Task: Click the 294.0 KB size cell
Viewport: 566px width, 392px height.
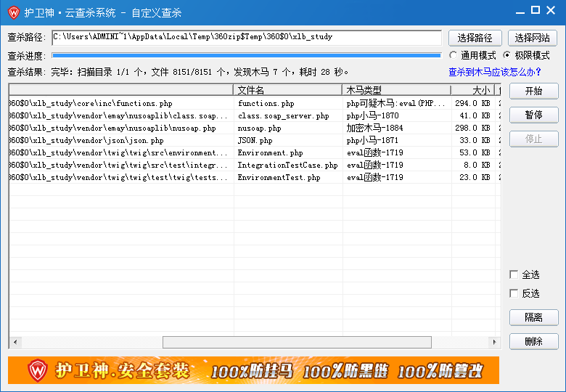Action: [473, 104]
